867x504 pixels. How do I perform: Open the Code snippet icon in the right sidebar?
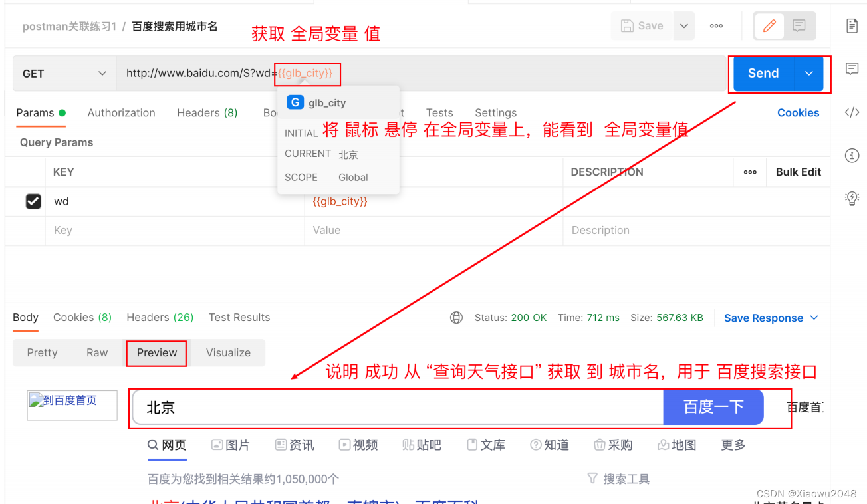(x=852, y=112)
